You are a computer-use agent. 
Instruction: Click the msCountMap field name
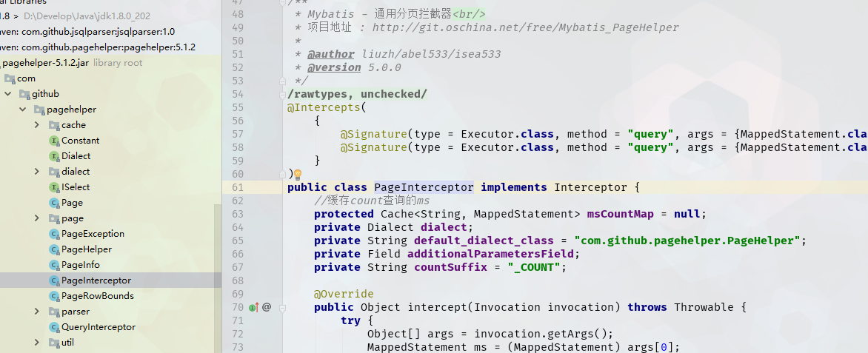tap(620, 214)
